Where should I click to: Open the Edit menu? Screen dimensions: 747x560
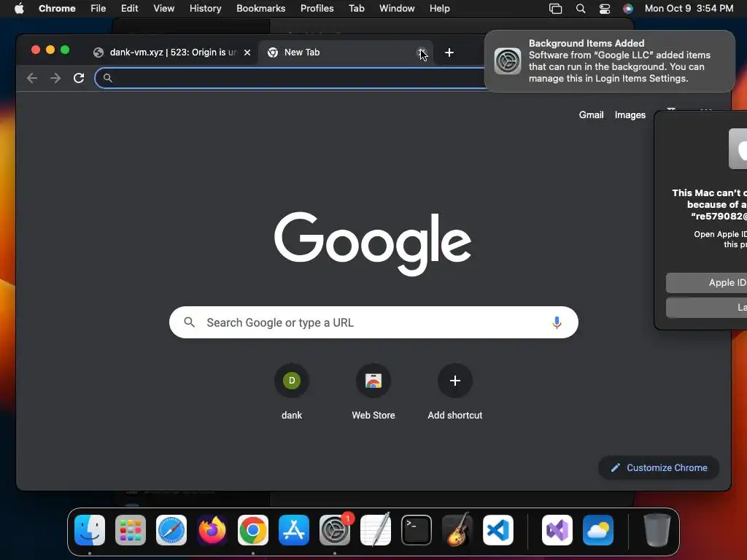(129, 9)
